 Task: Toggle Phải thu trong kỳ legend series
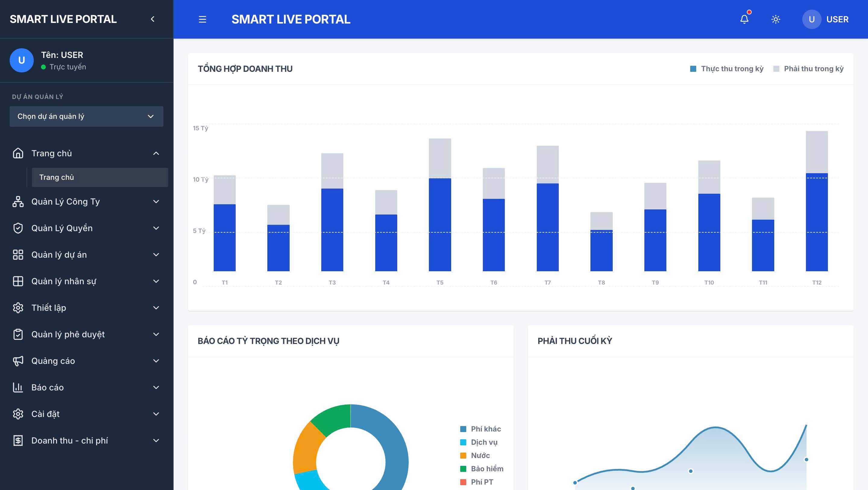click(809, 69)
